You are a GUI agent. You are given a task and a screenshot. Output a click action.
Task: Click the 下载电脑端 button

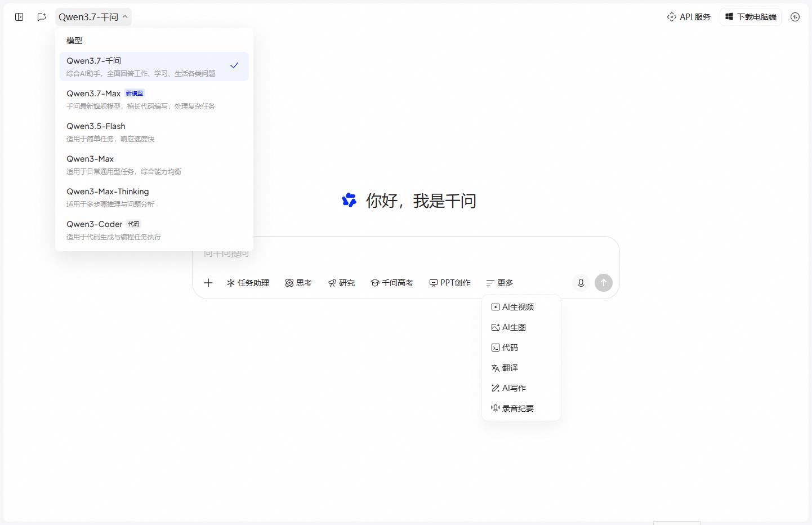pos(751,17)
